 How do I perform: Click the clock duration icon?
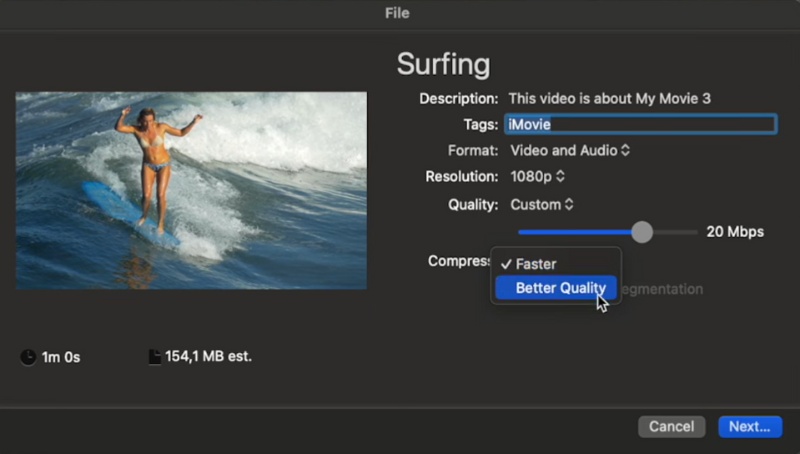(28, 357)
